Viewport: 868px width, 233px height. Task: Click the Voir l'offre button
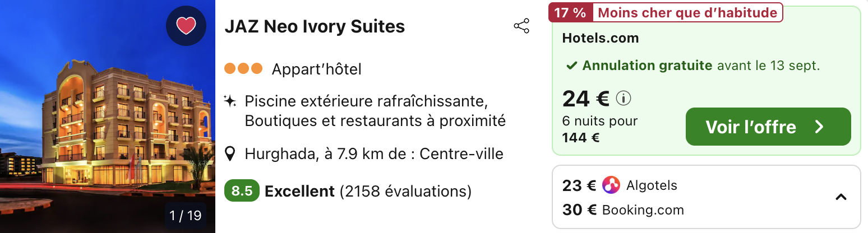768,127
